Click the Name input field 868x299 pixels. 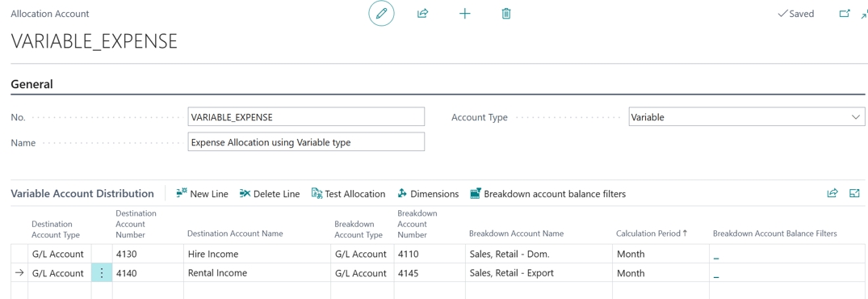tap(306, 141)
